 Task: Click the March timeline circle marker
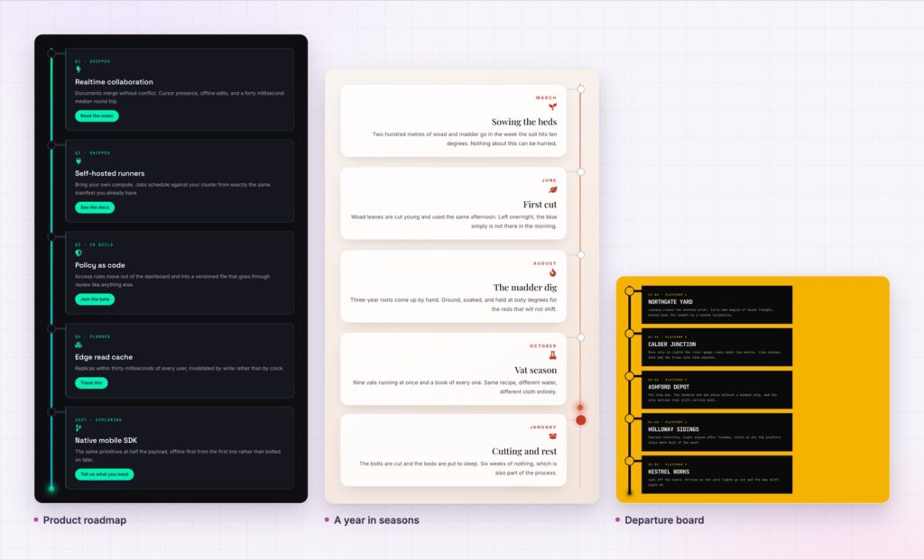[x=580, y=89]
